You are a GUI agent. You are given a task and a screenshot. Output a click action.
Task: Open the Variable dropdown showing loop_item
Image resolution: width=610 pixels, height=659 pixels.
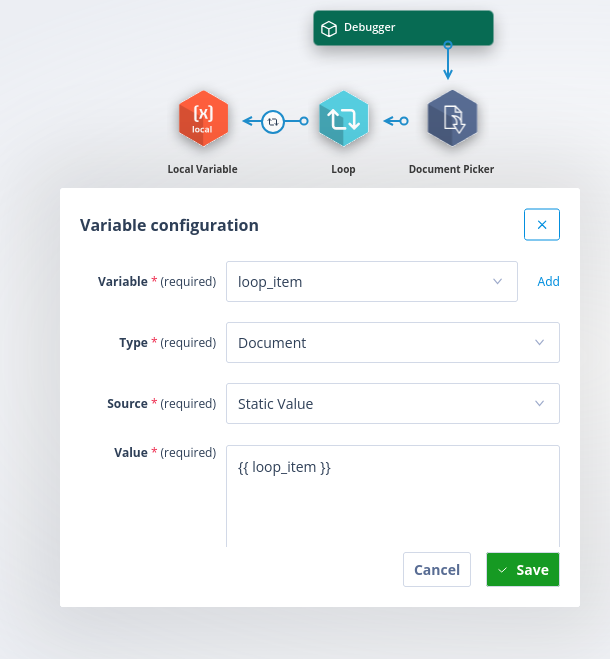coord(372,282)
